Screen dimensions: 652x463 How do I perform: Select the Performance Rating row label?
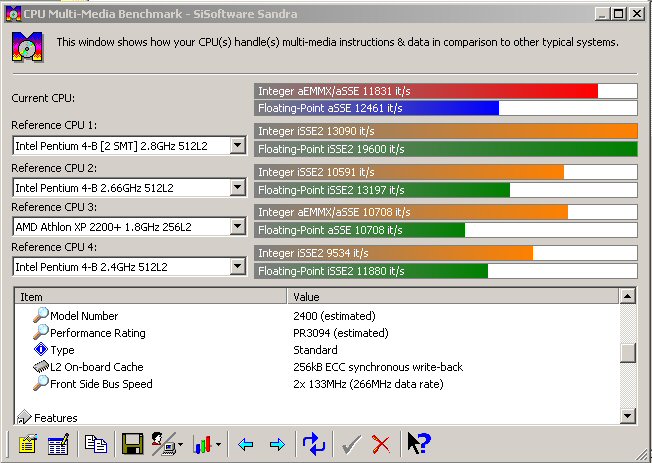(x=98, y=333)
